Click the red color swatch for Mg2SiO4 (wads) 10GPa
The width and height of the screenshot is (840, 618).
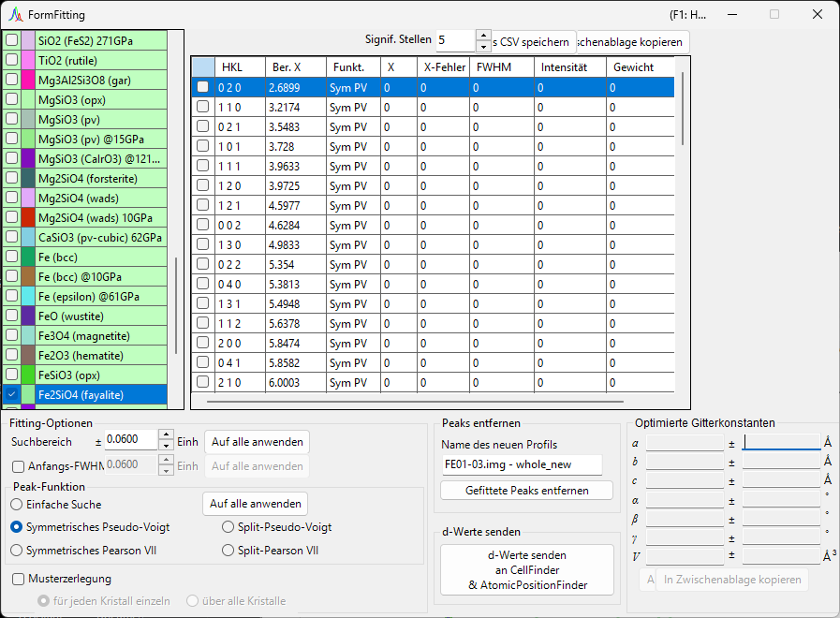[28, 218]
